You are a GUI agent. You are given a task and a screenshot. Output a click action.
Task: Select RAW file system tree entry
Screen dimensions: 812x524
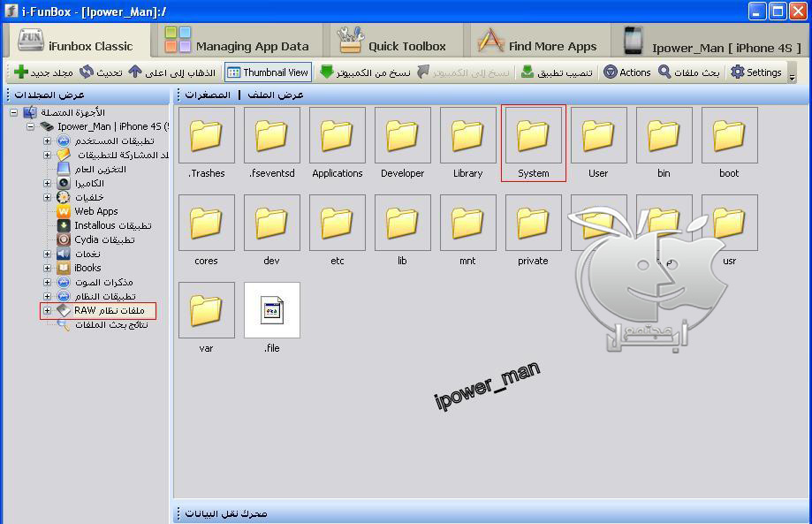pos(110,310)
